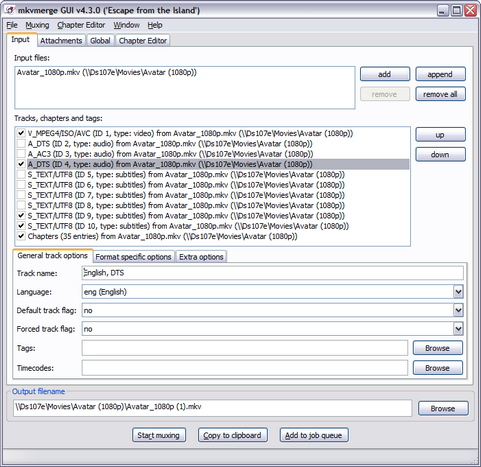Open the Language dropdown arrow
481x467 pixels.
(458, 292)
